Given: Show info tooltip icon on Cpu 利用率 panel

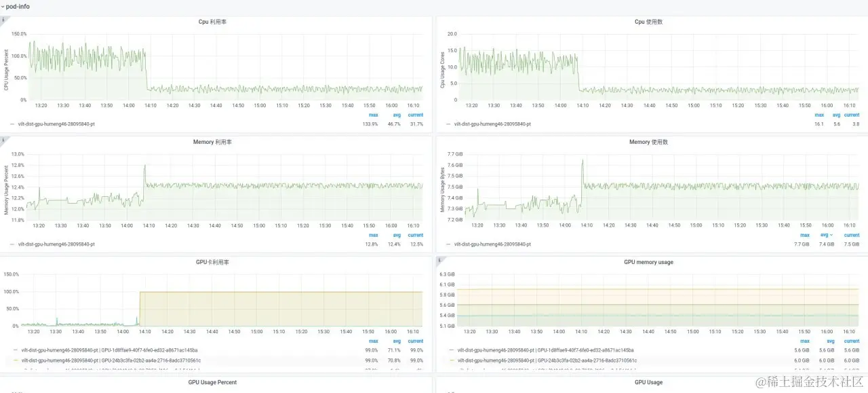Looking at the screenshot, I should coord(3,20).
